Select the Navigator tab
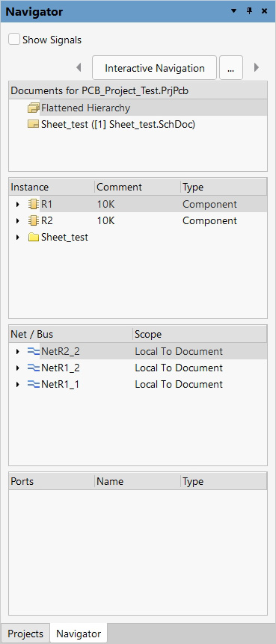This screenshot has height=644, width=276. [x=79, y=634]
